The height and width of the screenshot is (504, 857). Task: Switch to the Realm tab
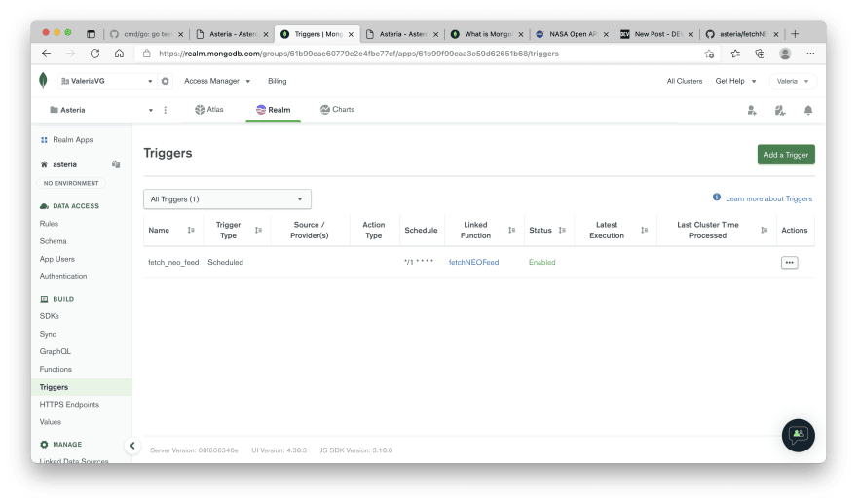click(x=274, y=110)
